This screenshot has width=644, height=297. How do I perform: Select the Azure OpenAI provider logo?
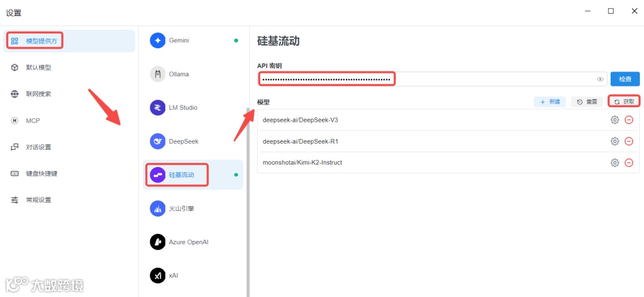point(157,242)
